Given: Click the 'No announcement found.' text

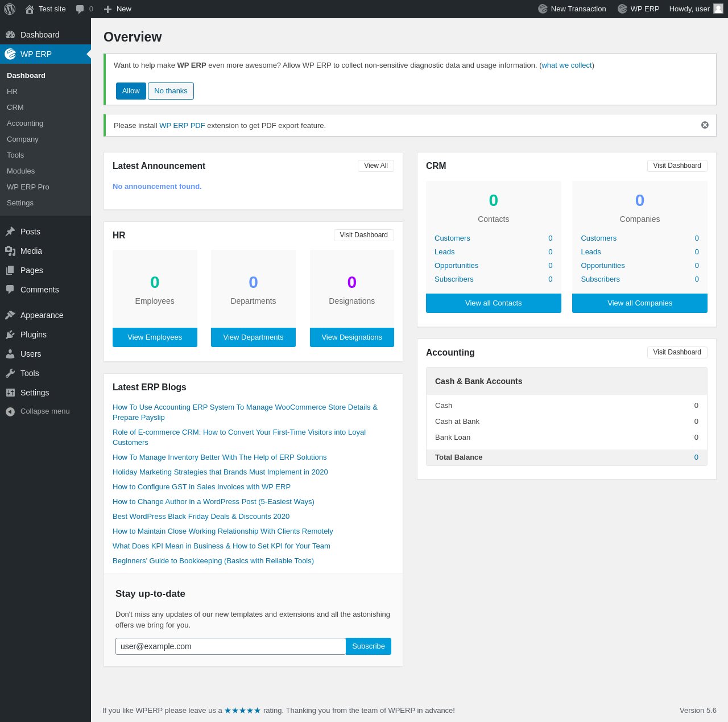Looking at the screenshot, I should 157,187.
